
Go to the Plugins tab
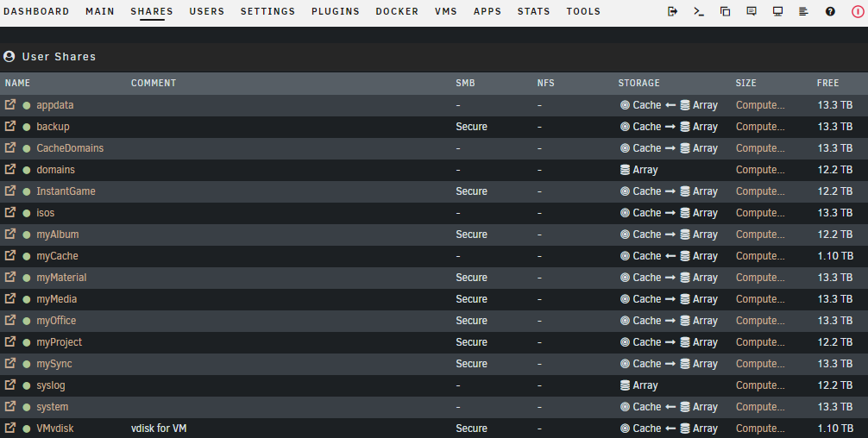pyautogui.click(x=336, y=12)
